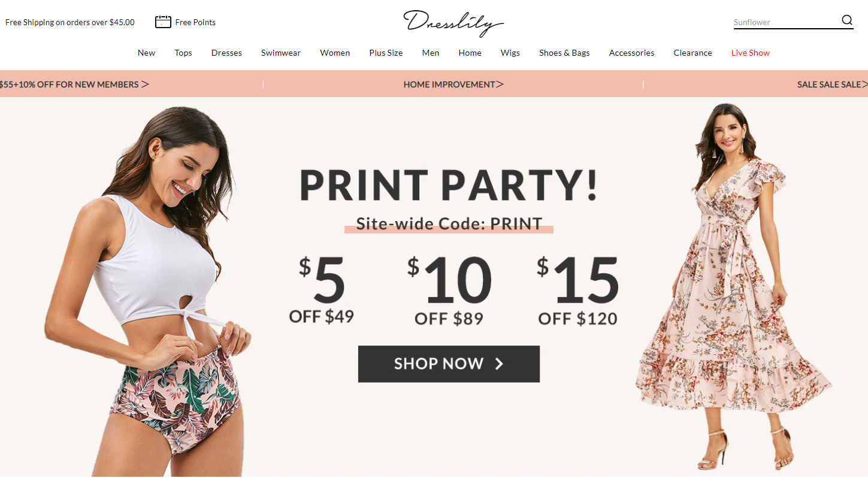Focus the Sunflower search field
The width and height of the screenshot is (868, 478).
pos(786,22)
